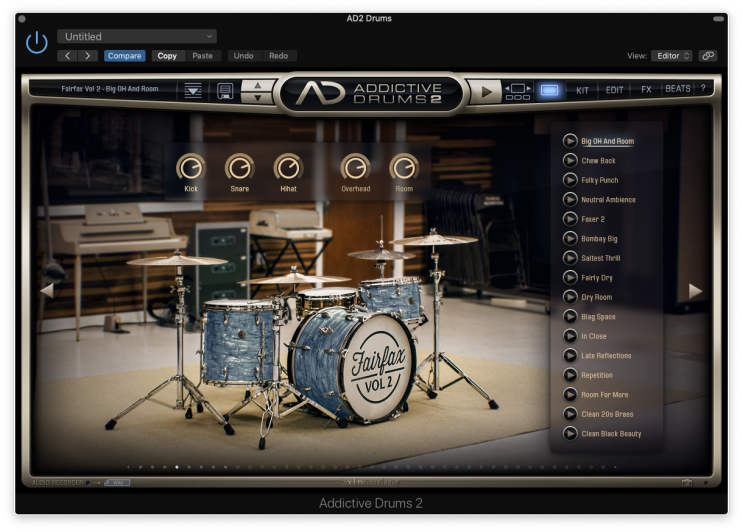Preview the Faxer 2 preset

(570, 219)
